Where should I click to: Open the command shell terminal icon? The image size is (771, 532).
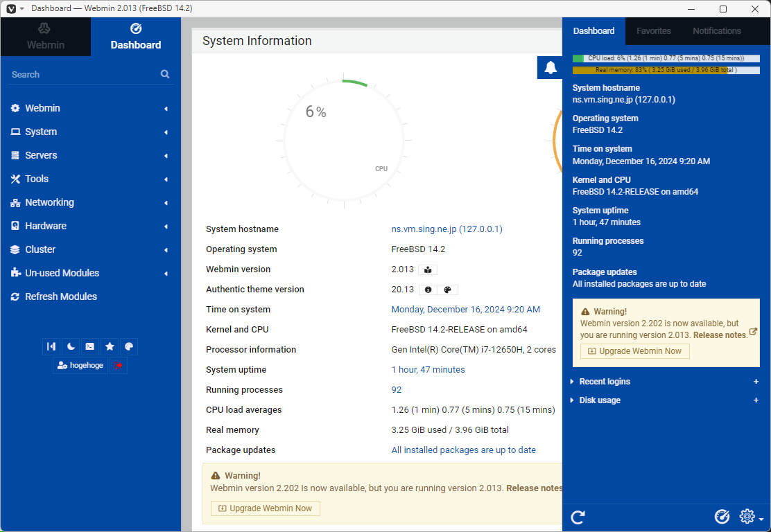90,346
